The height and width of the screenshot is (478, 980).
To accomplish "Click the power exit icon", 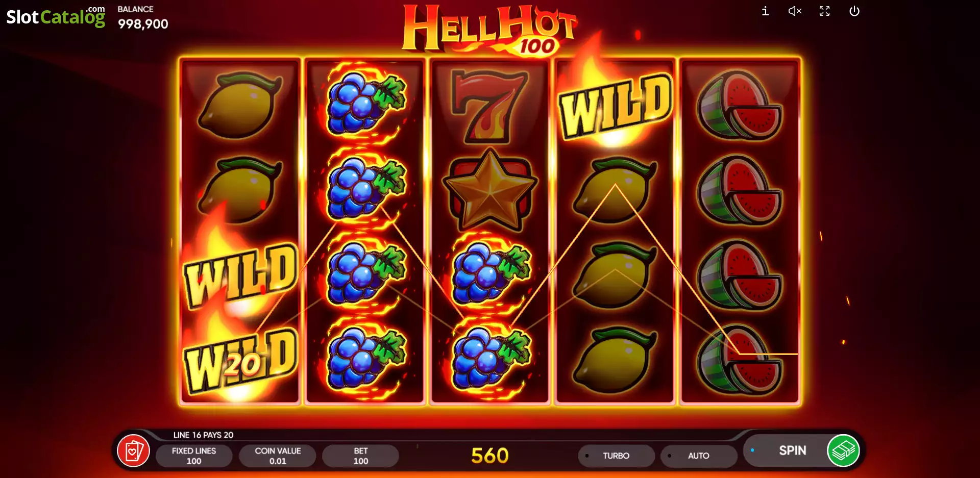I will (854, 11).
